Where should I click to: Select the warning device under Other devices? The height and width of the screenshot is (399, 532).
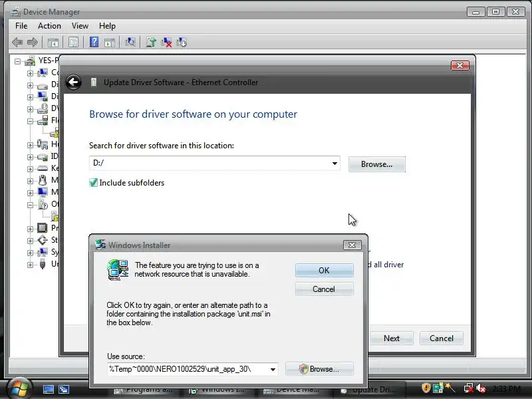55,216
